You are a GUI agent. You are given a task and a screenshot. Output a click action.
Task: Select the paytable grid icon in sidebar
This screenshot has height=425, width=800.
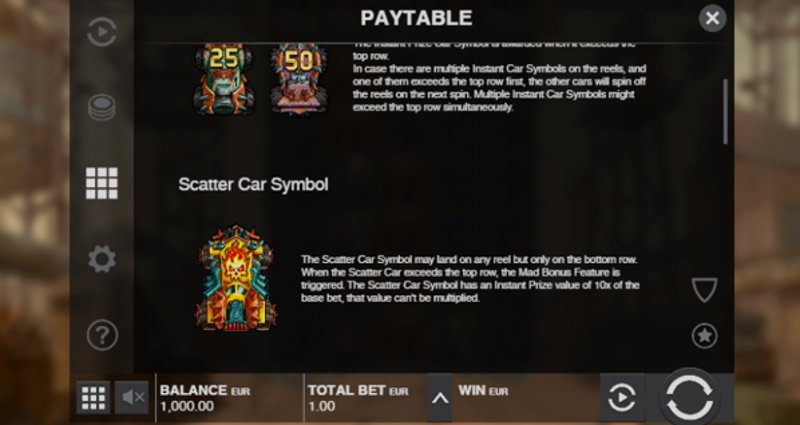[x=102, y=183]
